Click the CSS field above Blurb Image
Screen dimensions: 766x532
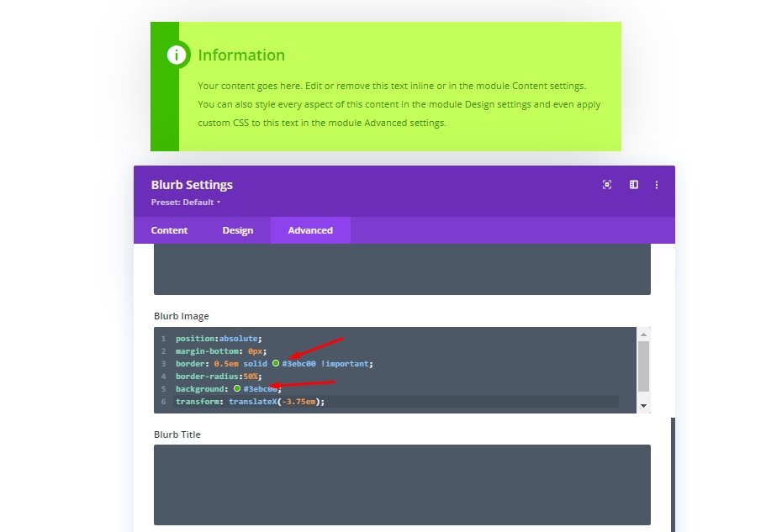click(402, 269)
